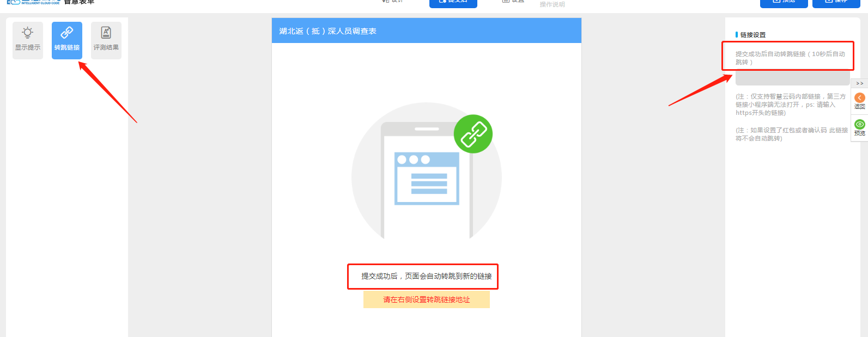Click the Intelligent Cloud Code logo
The width and height of the screenshot is (868, 337).
pos(33,2)
